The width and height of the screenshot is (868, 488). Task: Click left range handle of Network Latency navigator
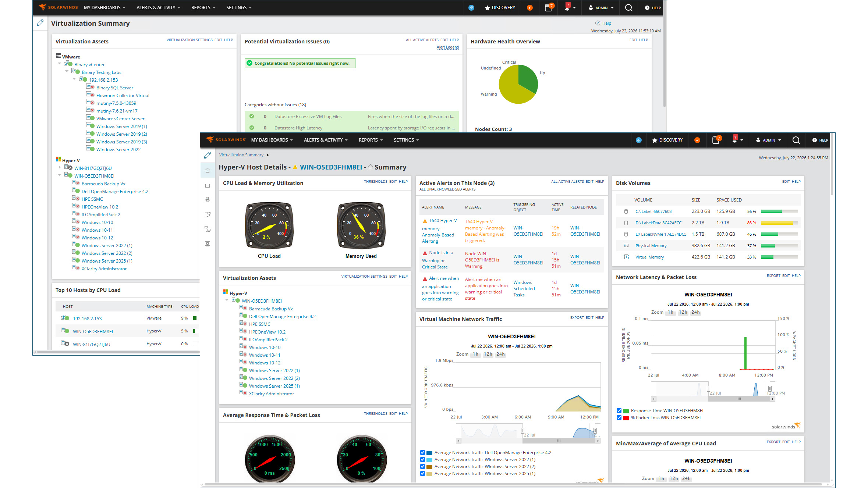click(x=708, y=389)
